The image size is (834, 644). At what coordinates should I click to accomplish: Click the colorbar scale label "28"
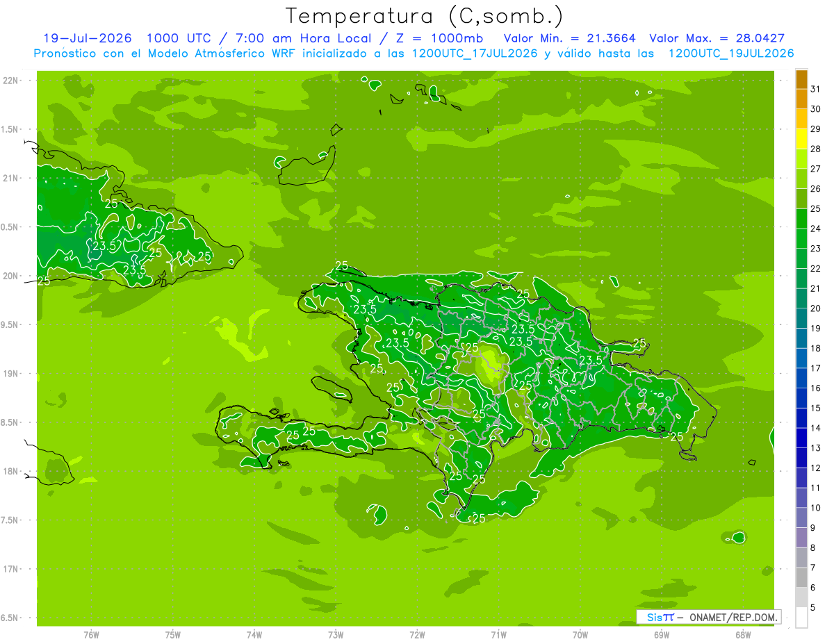click(815, 149)
